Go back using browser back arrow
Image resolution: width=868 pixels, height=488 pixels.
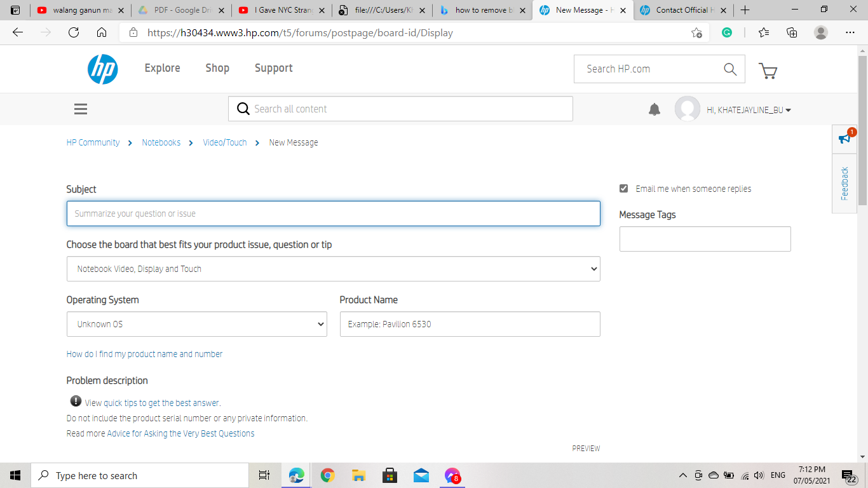pyautogui.click(x=18, y=32)
